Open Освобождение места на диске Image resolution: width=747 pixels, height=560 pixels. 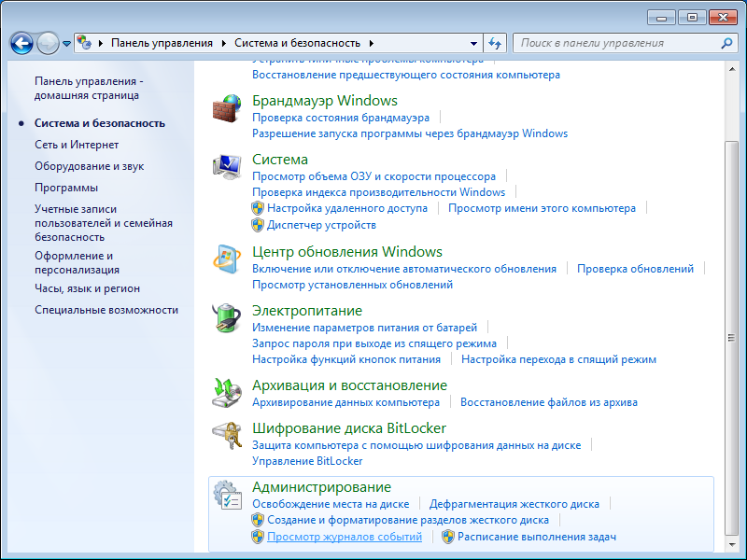click(x=331, y=504)
